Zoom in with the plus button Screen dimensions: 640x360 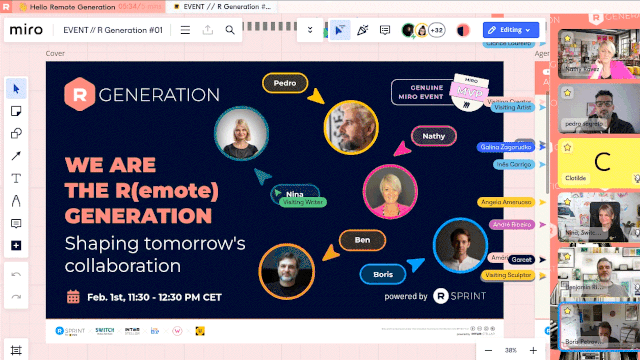[533, 350]
